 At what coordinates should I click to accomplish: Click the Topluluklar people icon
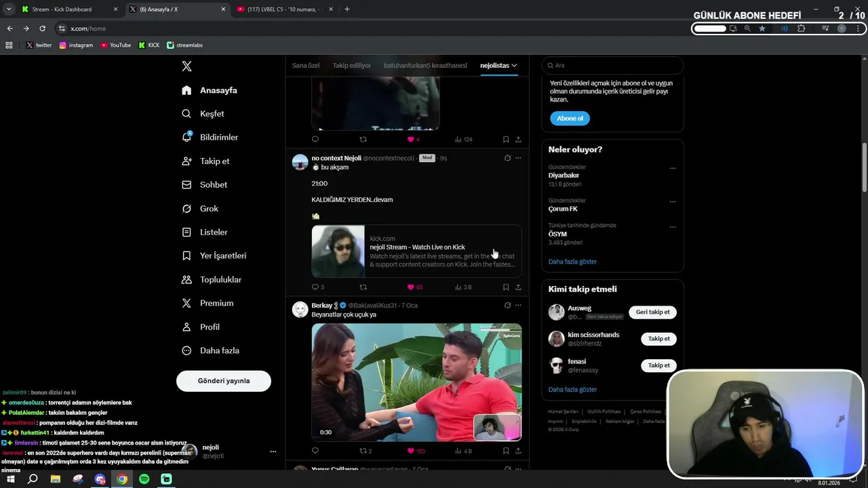[x=186, y=279]
